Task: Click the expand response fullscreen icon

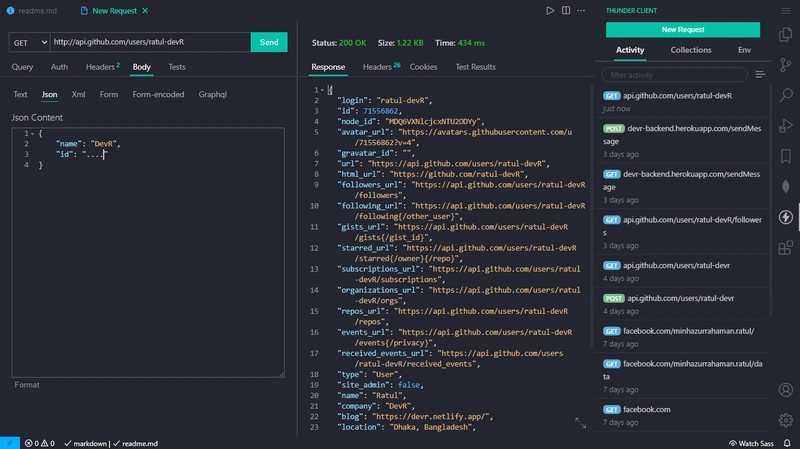Action: click(x=581, y=423)
